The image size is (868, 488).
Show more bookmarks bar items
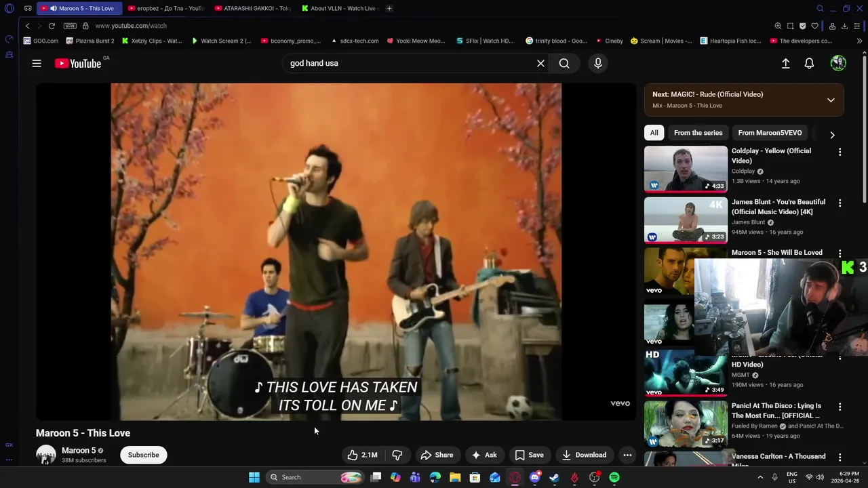pyautogui.click(x=859, y=41)
